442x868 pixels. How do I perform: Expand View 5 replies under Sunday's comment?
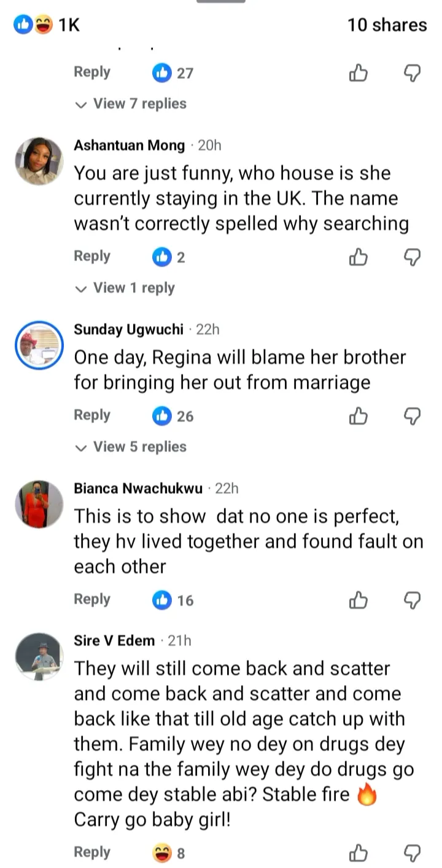point(131,447)
